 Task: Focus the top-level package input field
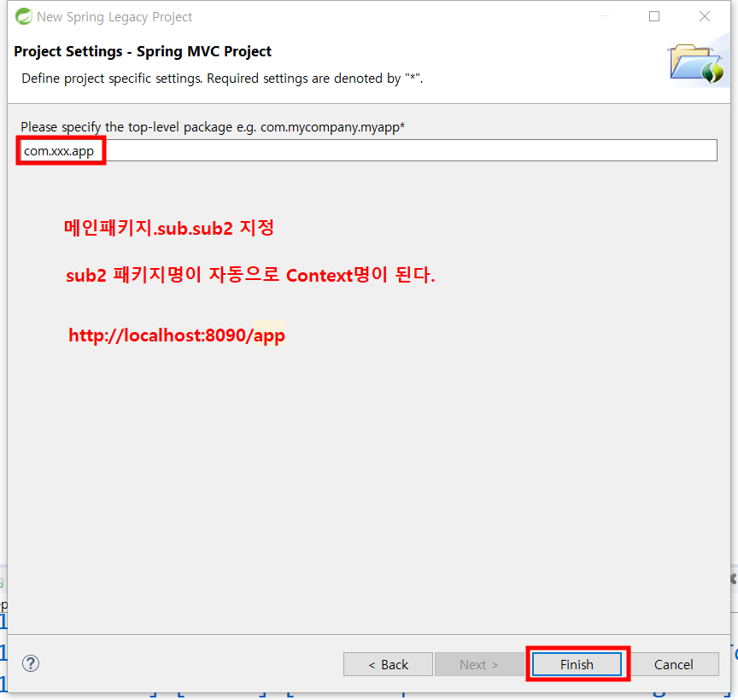(x=368, y=150)
